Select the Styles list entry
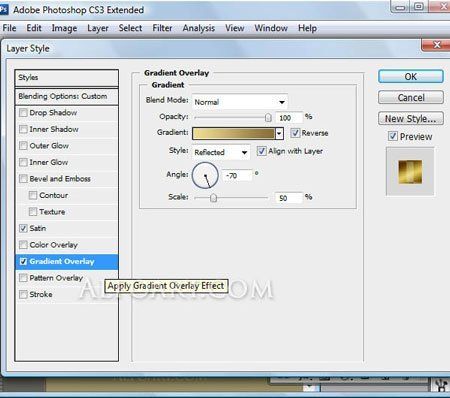 point(67,78)
